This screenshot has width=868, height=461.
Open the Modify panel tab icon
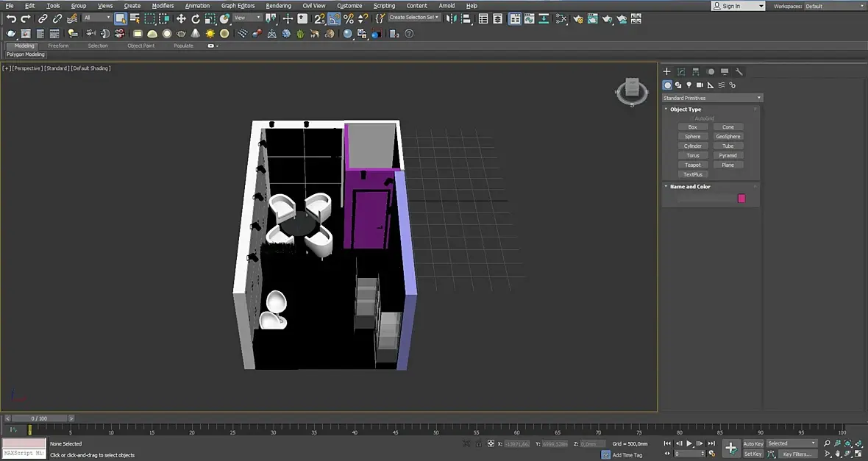[x=681, y=72]
